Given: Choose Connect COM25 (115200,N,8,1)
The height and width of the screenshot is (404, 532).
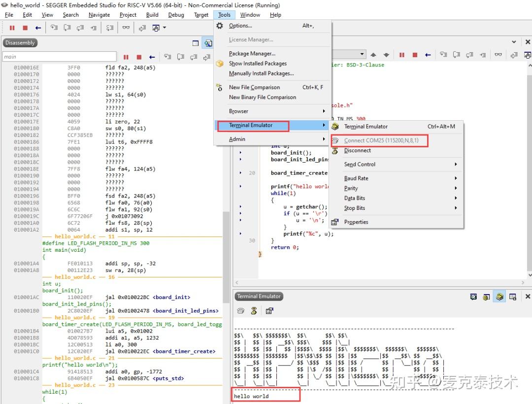Looking at the screenshot, I should click(x=397, y=140).
